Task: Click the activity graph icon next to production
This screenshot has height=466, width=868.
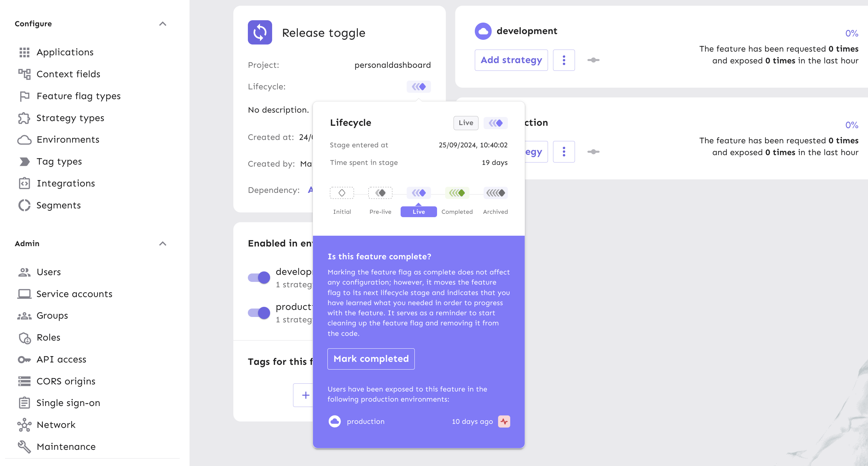Action: click(x=503, y=421)
